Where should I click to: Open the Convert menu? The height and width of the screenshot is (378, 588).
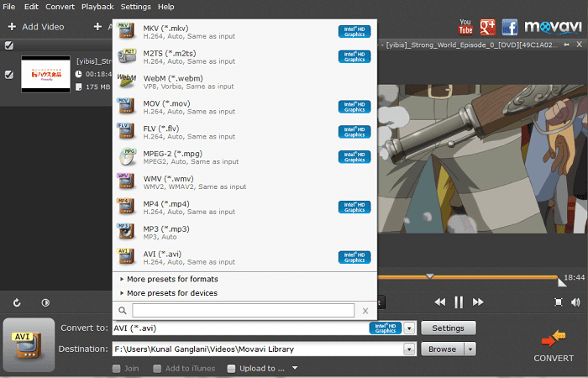[60, 7]
